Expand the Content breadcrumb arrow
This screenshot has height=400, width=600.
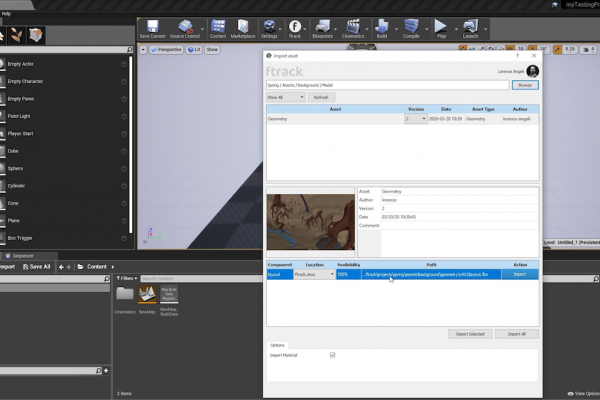(112, 267)
